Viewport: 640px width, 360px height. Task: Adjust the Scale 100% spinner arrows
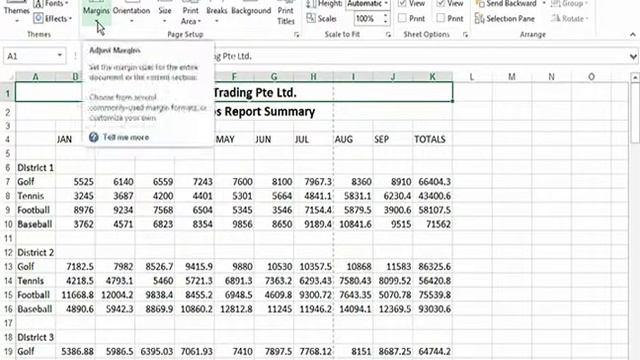point(385,18)
